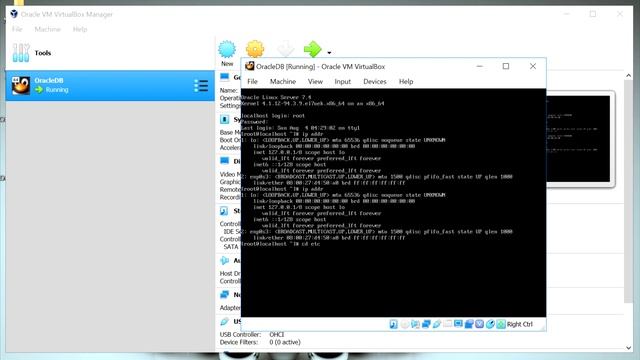Click the USB section icon in details pane

pos(224,322)
